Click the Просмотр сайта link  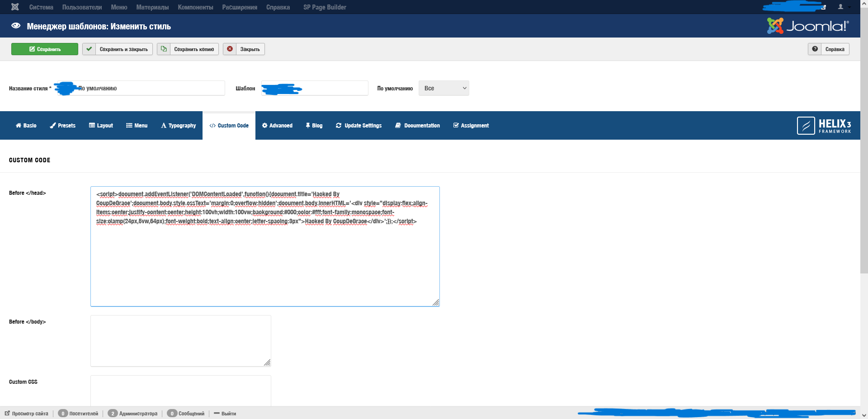(27, 414)
